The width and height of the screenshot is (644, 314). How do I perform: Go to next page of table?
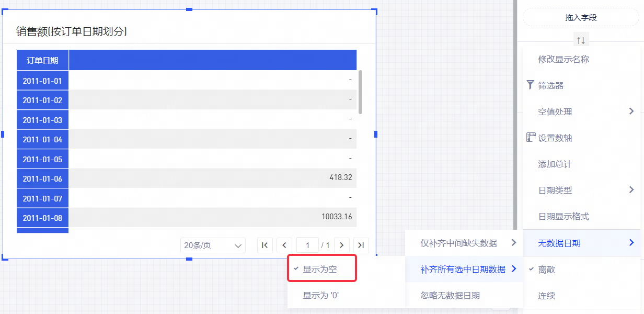342,245
